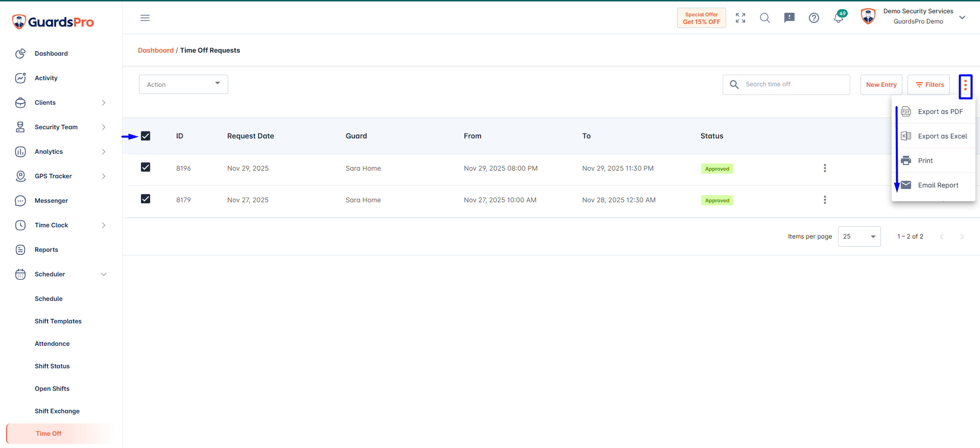Click the GPS Tracker sidebar icon

click(20, 176)
